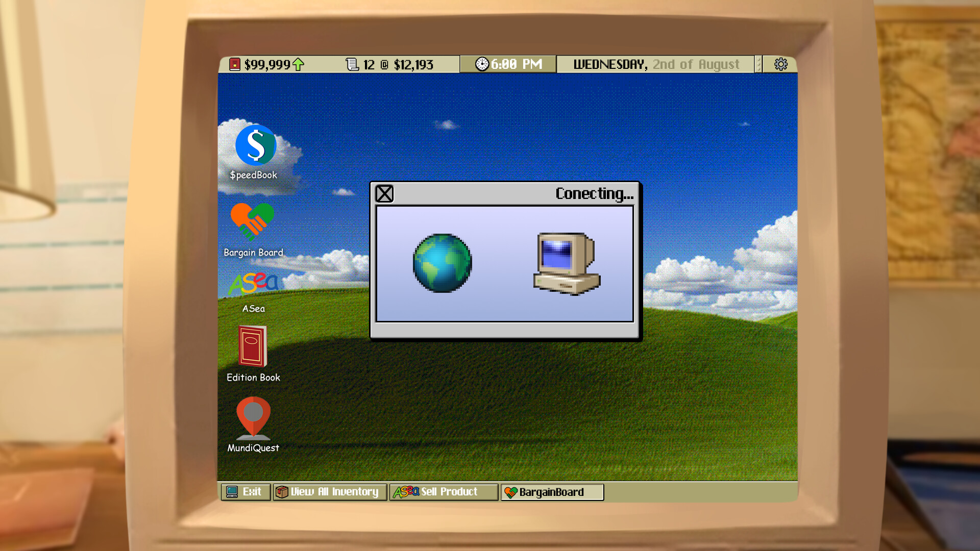980x551 pixels.
Task: Click the green arrow beside $99,999
Action: click(298, 64)
